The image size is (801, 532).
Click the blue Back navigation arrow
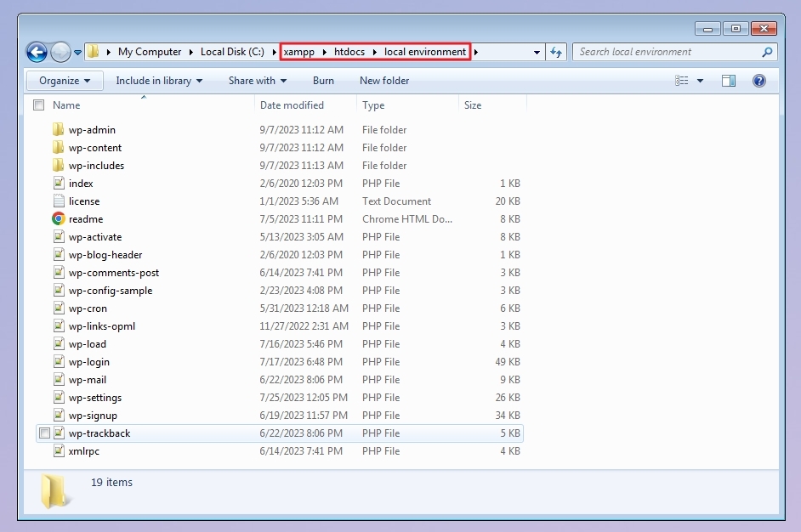click(x=37, y=52)
